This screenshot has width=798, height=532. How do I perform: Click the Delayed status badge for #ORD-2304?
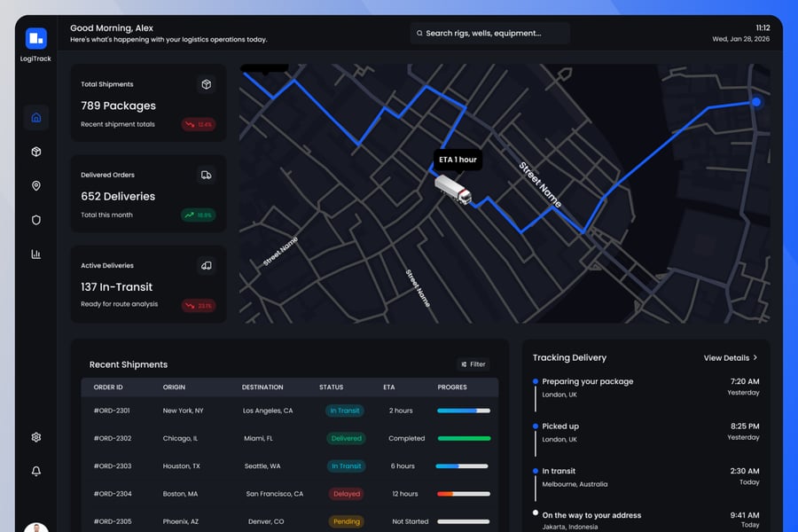click(346, 494)
